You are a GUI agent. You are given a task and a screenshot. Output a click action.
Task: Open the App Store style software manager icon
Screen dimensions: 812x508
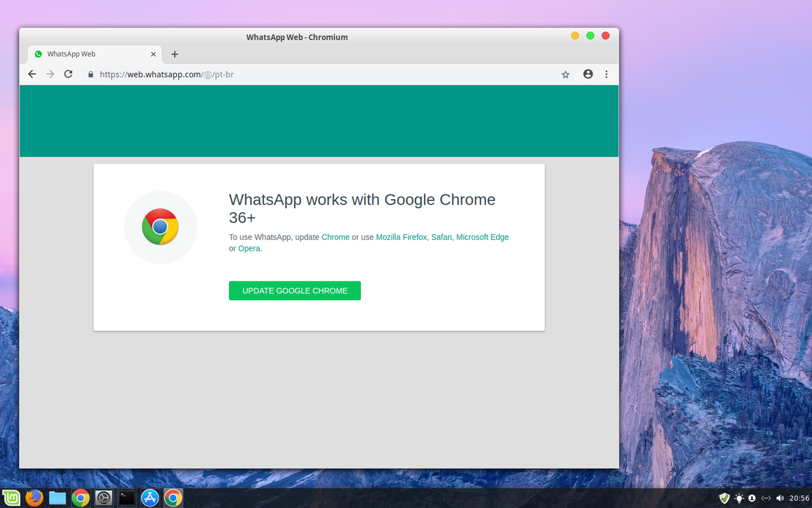(x=150, y=498)
